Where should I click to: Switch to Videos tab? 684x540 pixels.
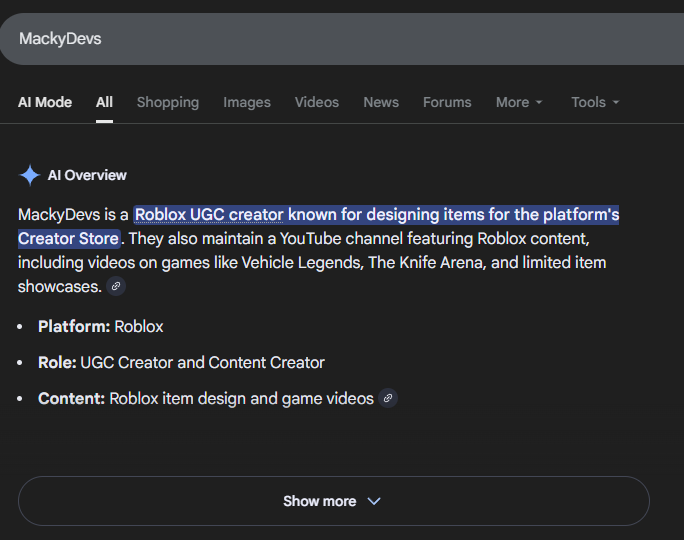click(317, 102)
